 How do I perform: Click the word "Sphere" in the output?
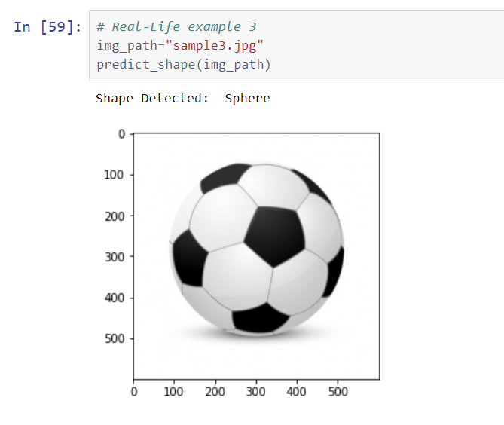(248, 99)
